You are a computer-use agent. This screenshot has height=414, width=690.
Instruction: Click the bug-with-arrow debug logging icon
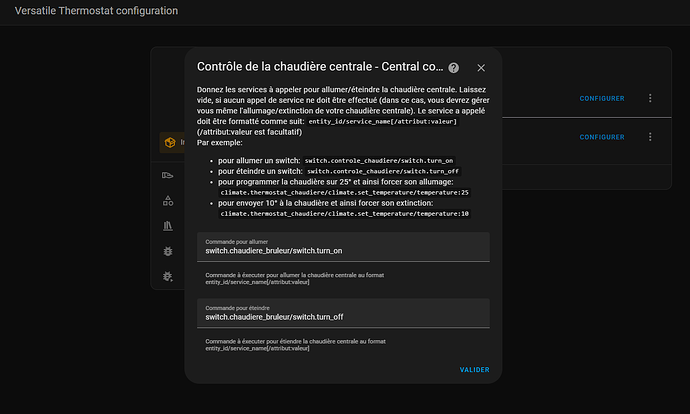[x=168, y=276]
